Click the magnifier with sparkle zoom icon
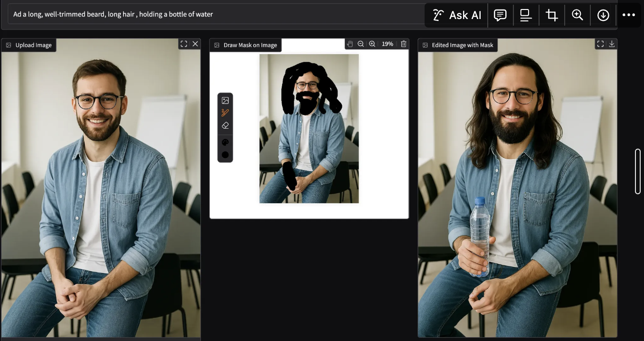This screenshot has height=341, width=644. 577,15
